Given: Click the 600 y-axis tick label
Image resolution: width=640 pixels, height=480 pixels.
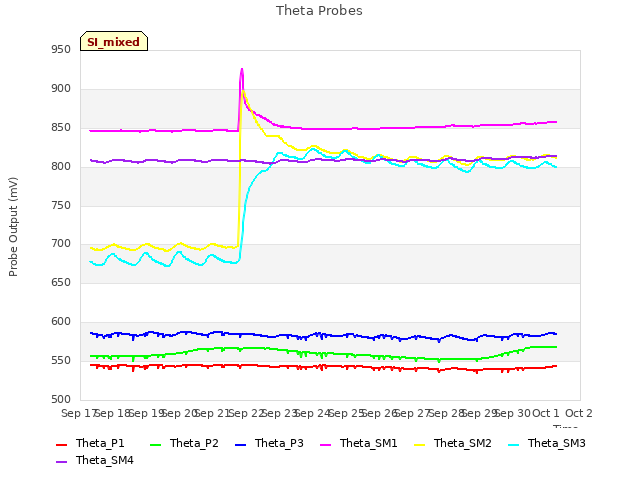Looking at the screenshot, I should 61,322.
